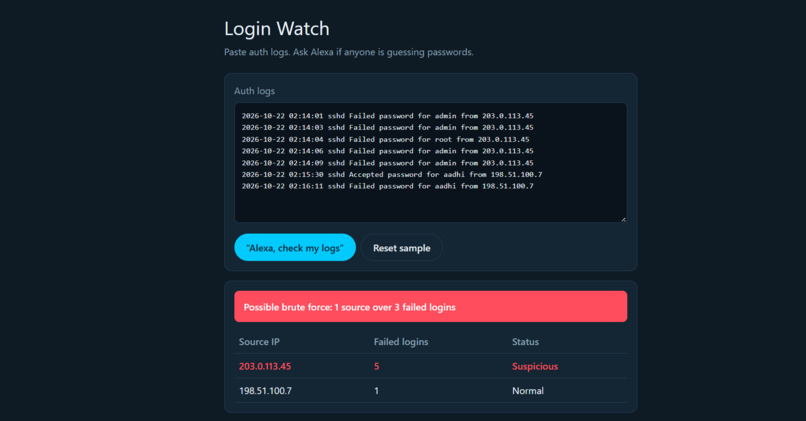Click the Status column header
806x421 pixels.
[x=525, y=342]
